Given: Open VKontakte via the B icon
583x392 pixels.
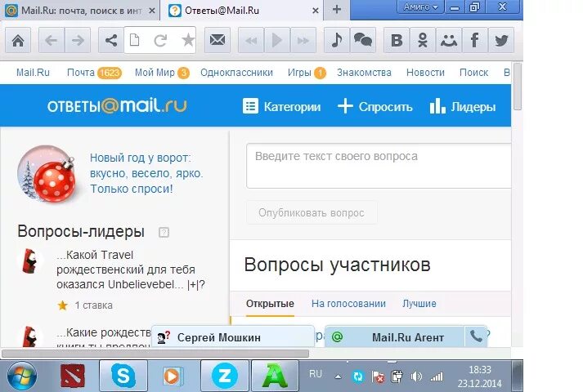Looking at the screenshot, I should (x=397, y=40).
